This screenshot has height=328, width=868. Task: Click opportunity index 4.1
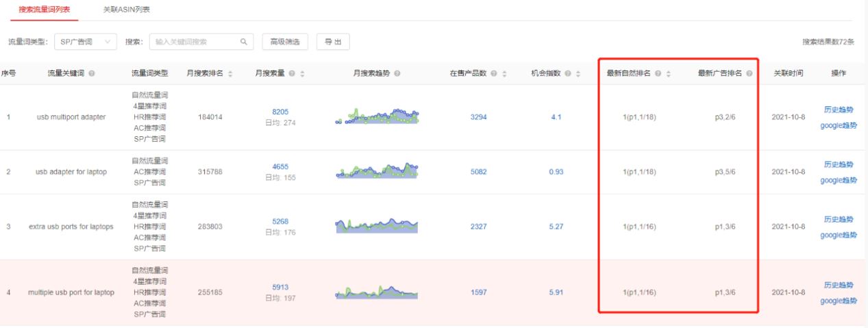point(556,117)
